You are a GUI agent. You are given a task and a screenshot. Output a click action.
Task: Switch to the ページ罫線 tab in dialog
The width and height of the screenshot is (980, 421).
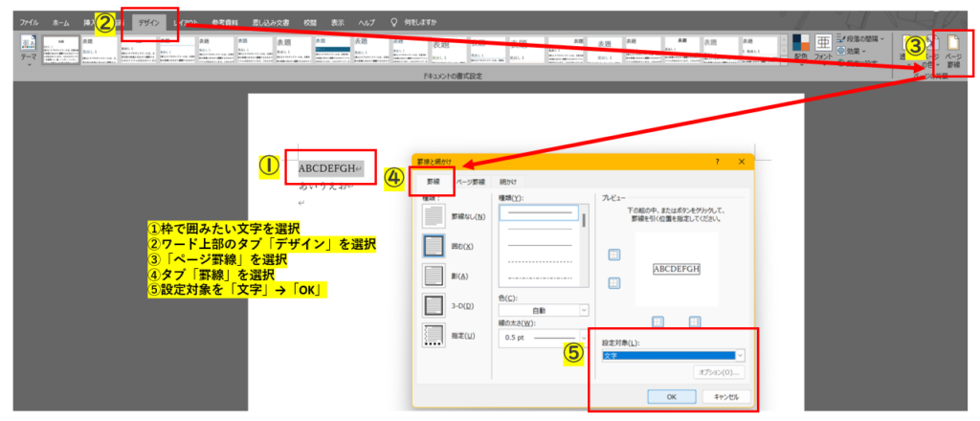pyautogui.click(x=470, y=182)
